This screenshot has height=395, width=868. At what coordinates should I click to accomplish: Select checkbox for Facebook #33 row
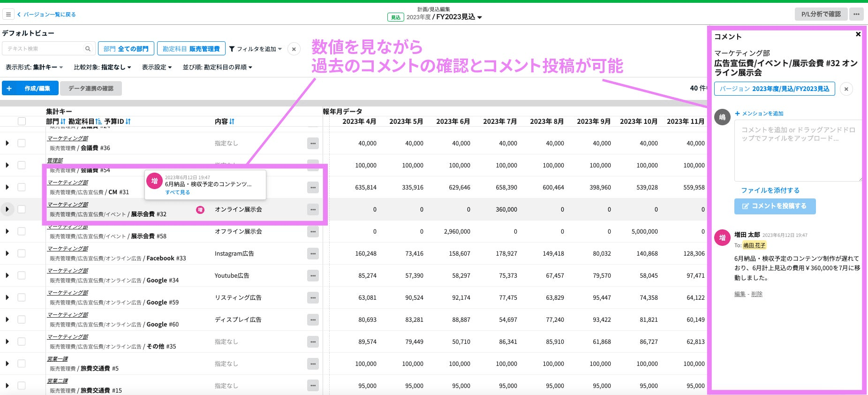22,253
